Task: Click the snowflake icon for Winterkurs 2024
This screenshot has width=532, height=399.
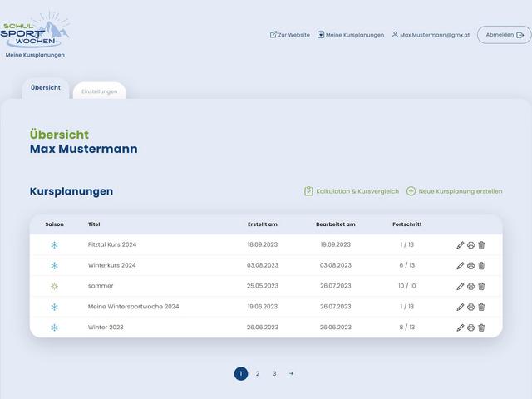Action: (54, 266)
